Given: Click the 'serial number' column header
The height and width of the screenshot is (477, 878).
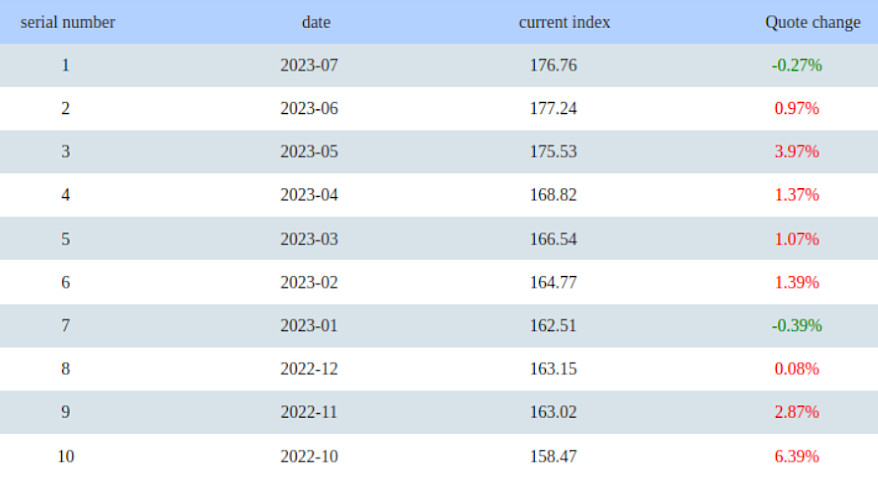Looking at the screenshot, I should pyautogui.click(x=67, y=22).
